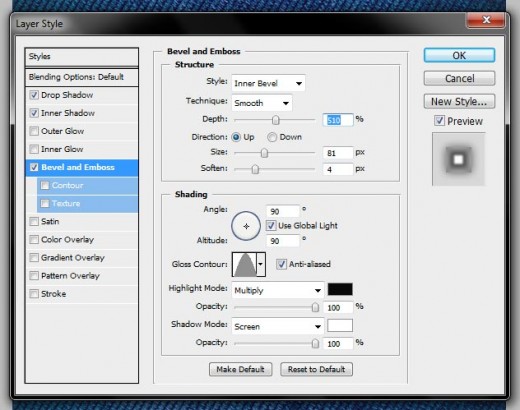Click the layer style preview thumbnail
The image size is (520, 410).
(459, 159)
